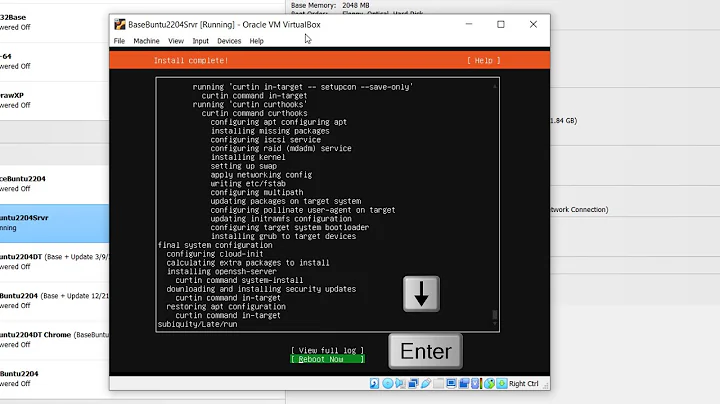Screen dimensions: 720x404
Task: Click 'downloading and installing security updates' line
Action: pyautogui.click(x=261, y=289)
